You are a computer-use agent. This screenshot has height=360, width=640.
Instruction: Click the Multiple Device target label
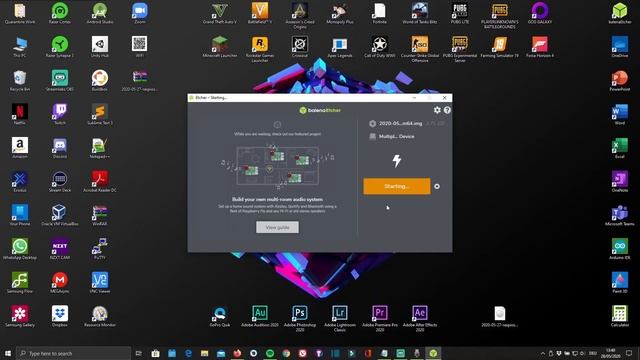[396, 136]
